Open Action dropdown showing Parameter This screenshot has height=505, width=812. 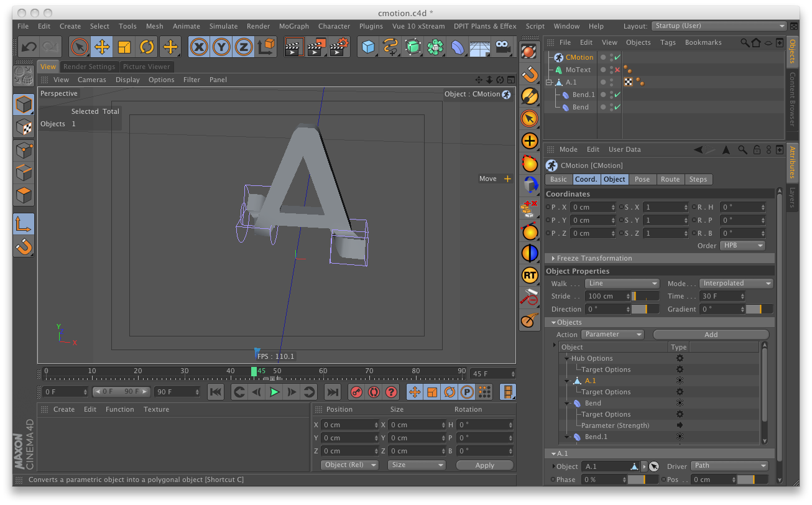[612, 335]
